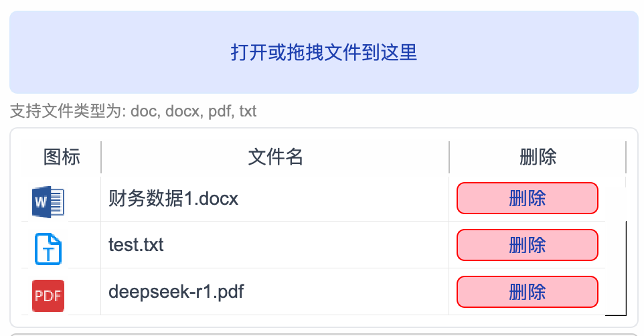Click the 删除 column header
This screenshot has width=644, height=336.
pyautogui.click(x=538, y=157)
